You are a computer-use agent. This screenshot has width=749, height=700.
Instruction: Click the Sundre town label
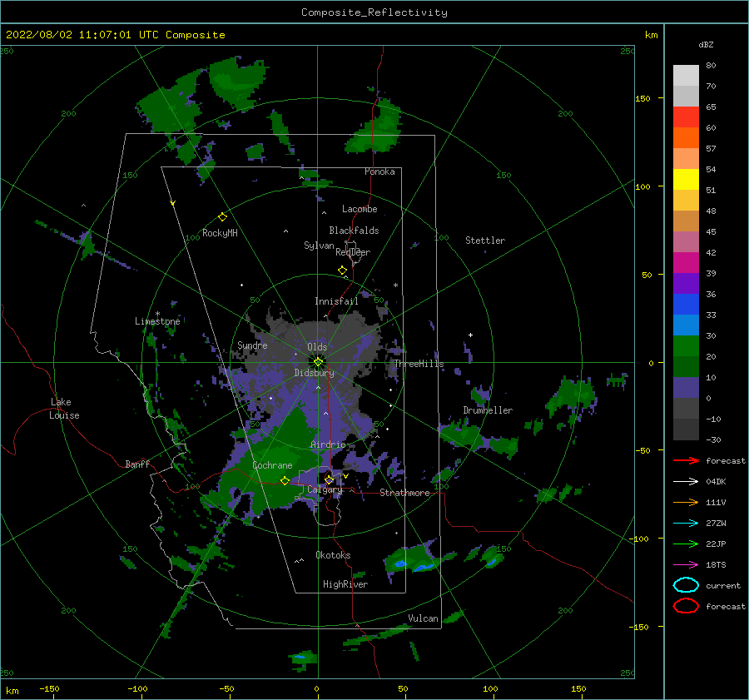tap(252, 345)
